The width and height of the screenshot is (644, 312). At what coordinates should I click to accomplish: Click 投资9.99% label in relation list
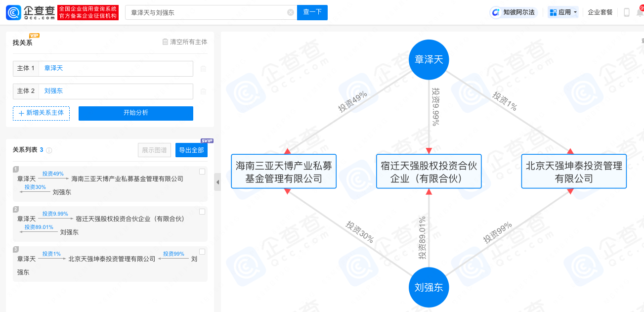click(55, 214)
